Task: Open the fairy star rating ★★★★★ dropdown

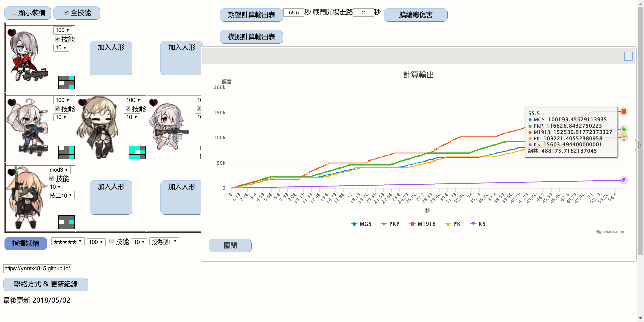Action: click(68, 242)
